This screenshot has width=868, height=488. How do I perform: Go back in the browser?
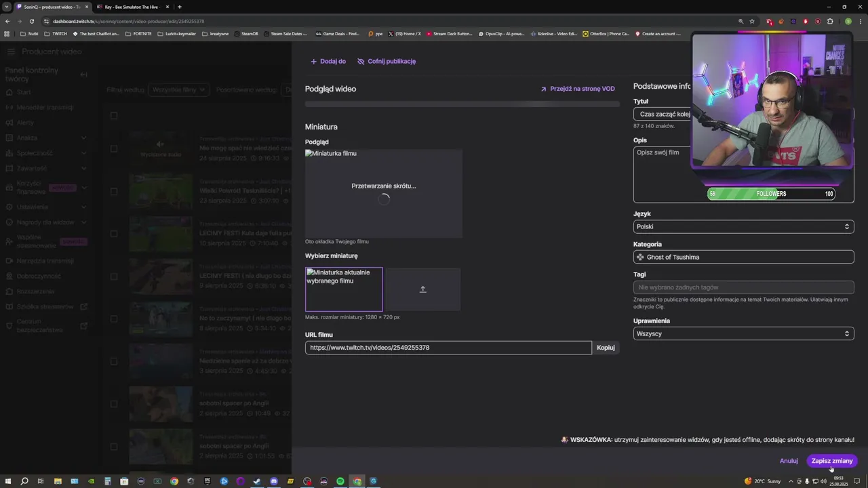coord(8,21)
